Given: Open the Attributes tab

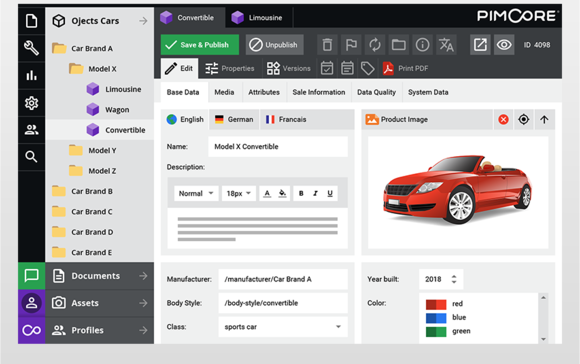Looking at the screenshot, I should click(264, 92).
